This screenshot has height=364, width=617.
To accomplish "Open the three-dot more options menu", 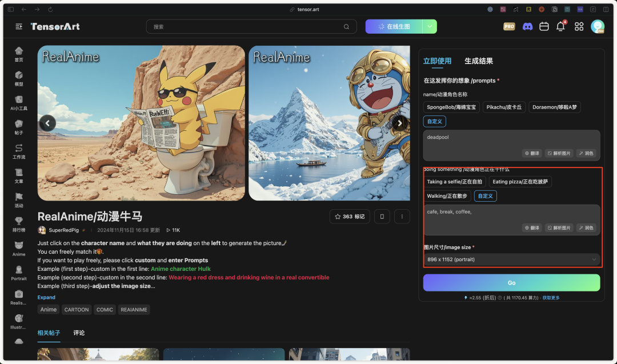I will [x=402, y=217].
